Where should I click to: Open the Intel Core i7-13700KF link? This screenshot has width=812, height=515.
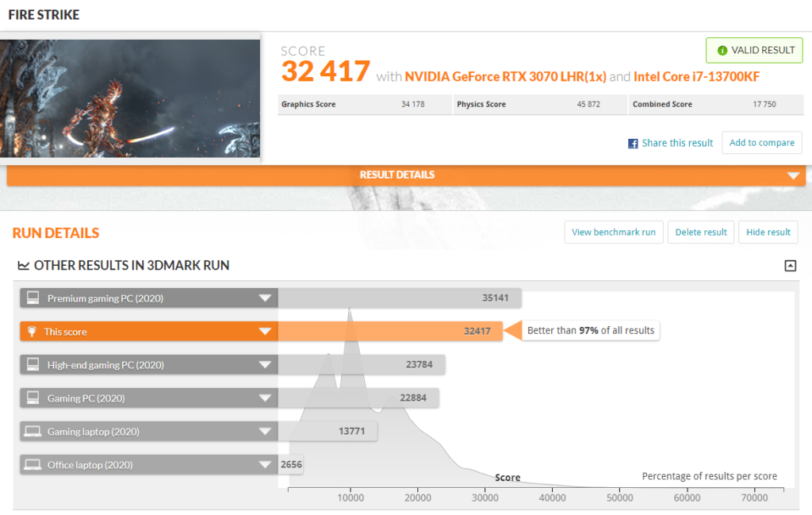696,77
